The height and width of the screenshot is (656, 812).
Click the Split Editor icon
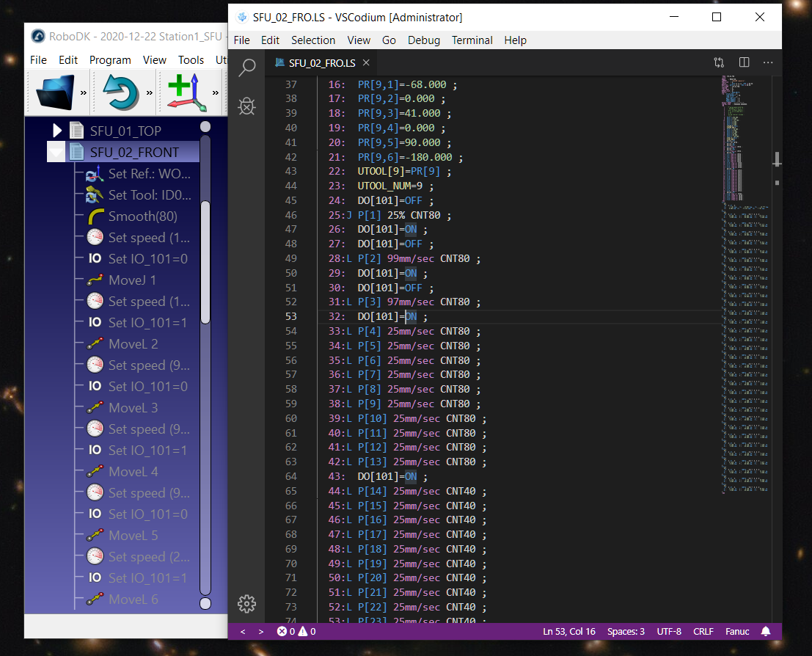[x=744, y=63]
